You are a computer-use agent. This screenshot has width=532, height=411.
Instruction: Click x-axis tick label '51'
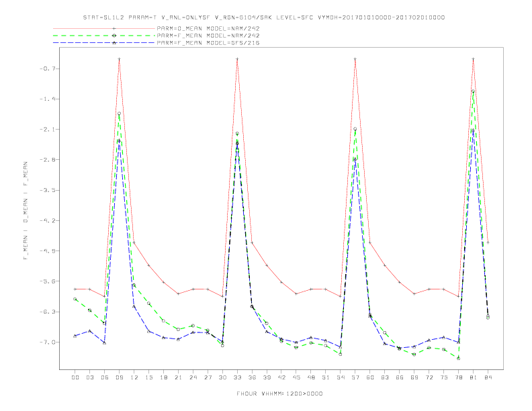(x=326, y=377)
